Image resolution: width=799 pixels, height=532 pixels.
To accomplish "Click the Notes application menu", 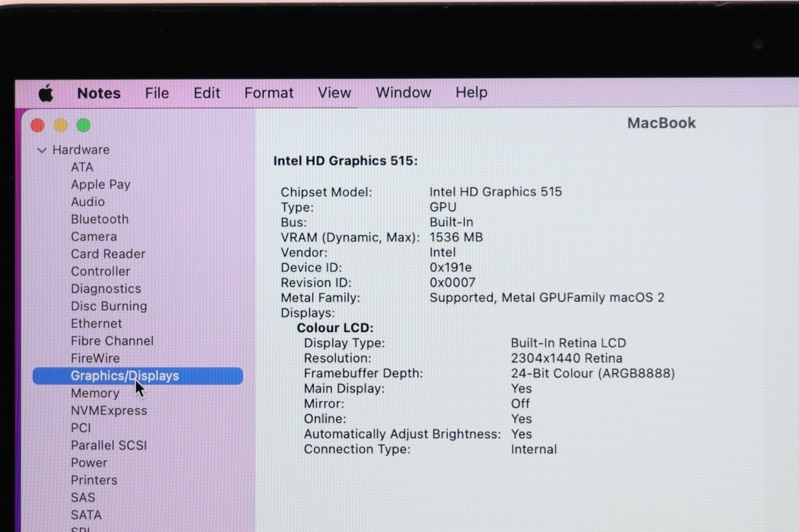I will (x=99, y=93).
